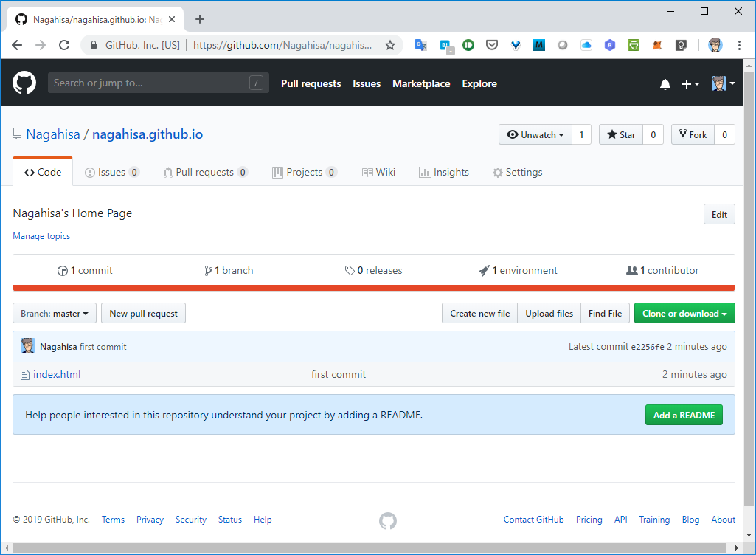756x555 pixels.
Task: Click the lightbulb extension icon
Action: point(681,45)
